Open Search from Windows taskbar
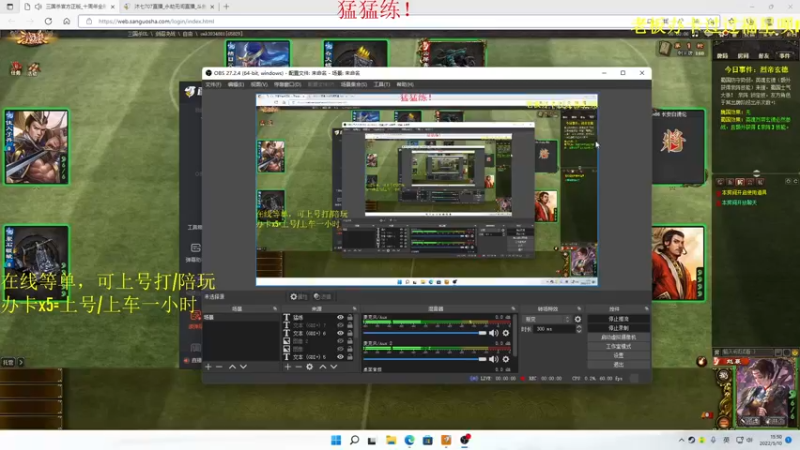This screenshot has width=800, height=450. [x=354, y=440]
